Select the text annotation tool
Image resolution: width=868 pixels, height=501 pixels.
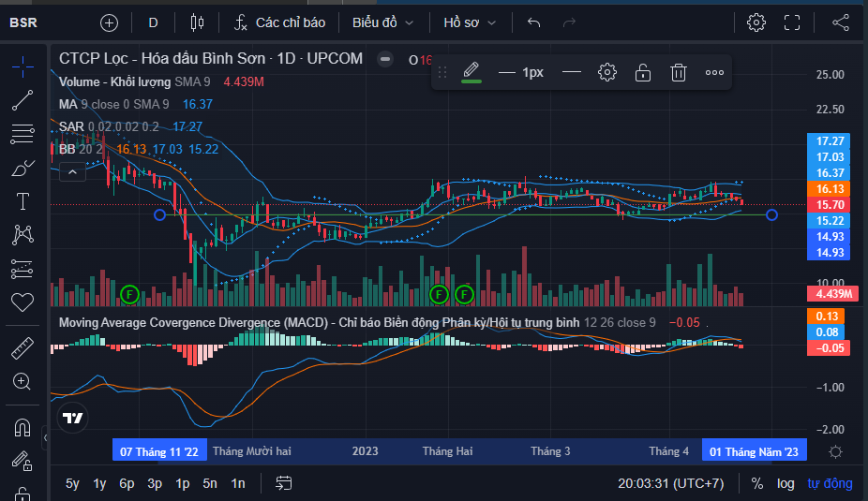22,201
